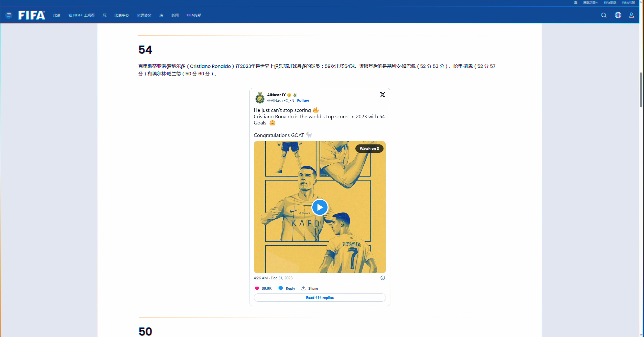Click the FIFA logo

click(x=32, y=15)
